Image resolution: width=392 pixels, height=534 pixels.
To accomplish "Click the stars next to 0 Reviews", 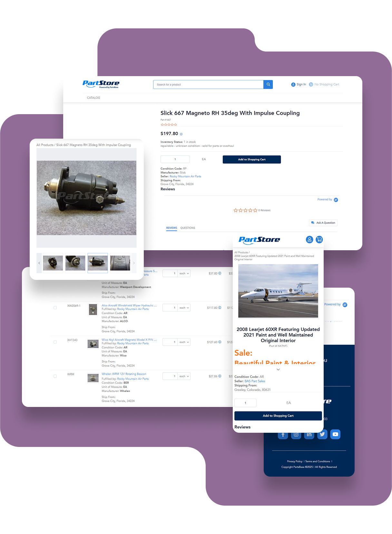I will [245, 210].
